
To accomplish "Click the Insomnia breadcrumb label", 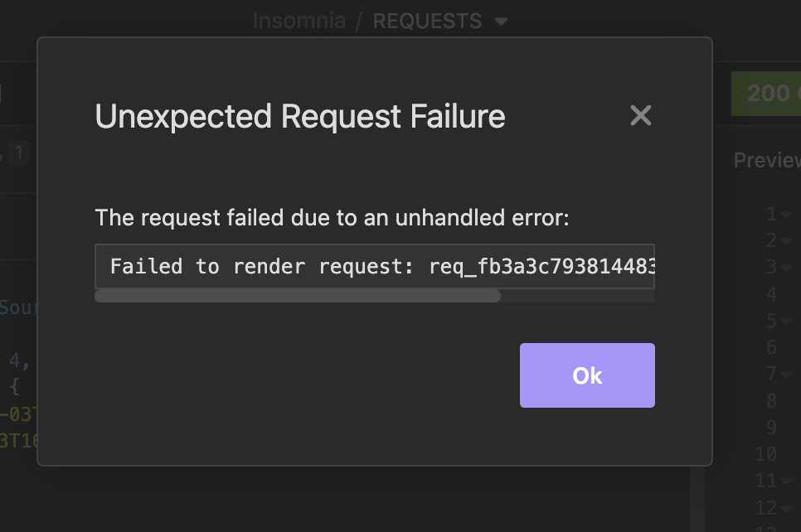I will (x=299, y=21).
